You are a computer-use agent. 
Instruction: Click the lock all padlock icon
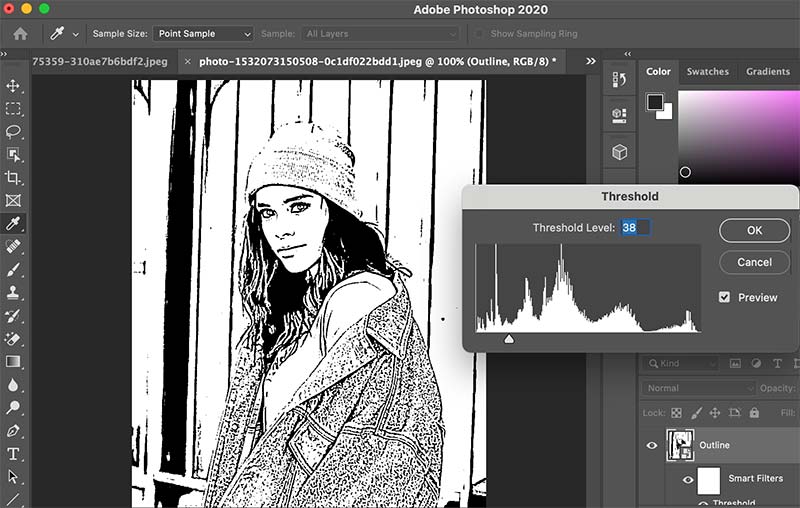coord(755,413)
